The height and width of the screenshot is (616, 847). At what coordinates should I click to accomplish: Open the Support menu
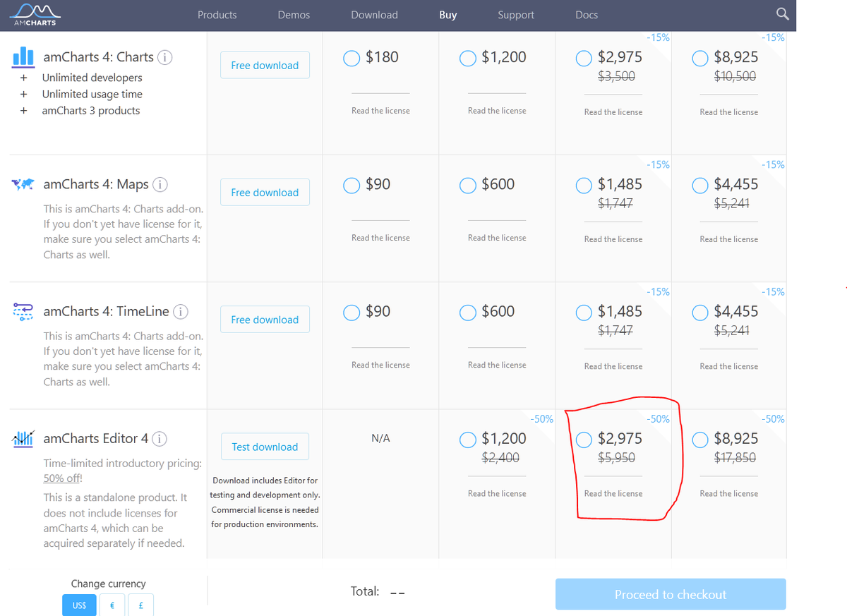pos(516,15)
